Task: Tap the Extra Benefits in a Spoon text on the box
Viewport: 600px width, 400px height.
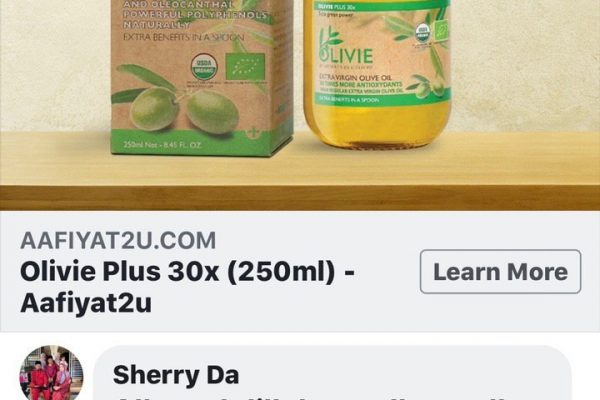Action: pyautogui.click(x=183, y=37)
